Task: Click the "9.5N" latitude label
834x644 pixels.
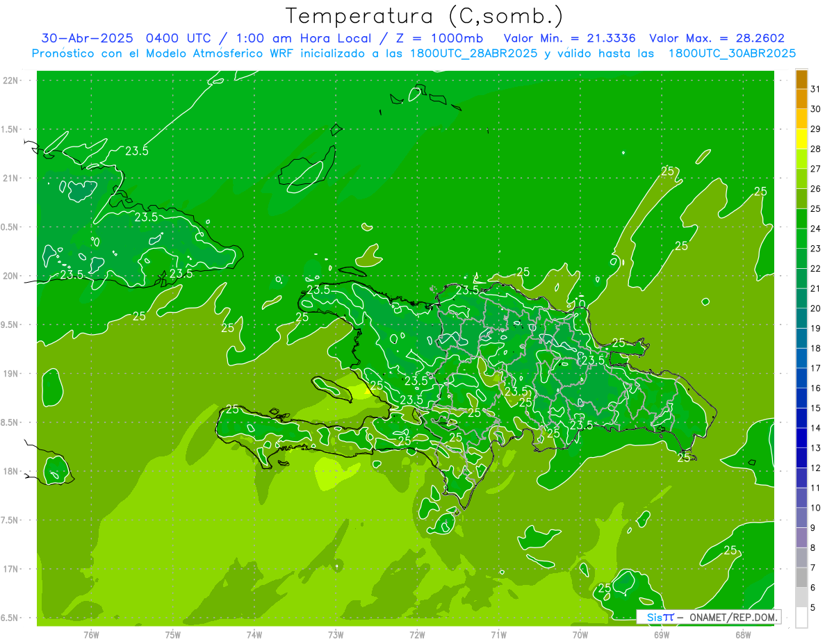Action: [10, 324]
